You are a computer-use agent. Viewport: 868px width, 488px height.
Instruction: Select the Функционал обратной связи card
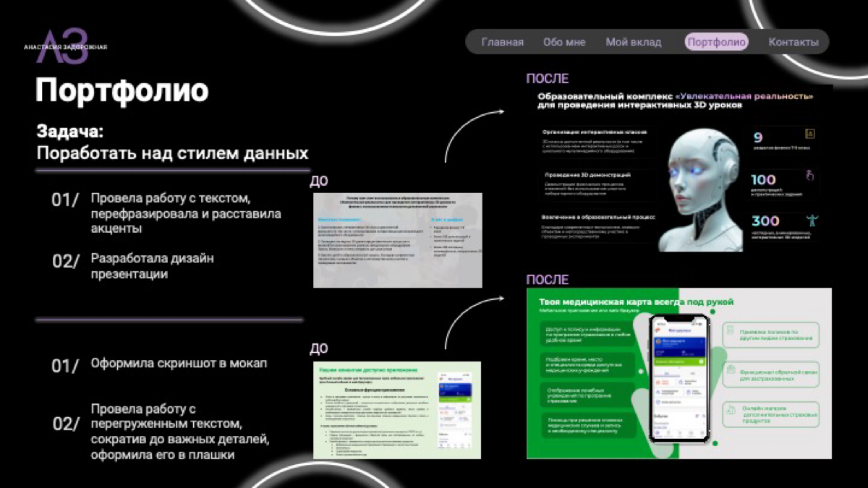click(770, 374)
